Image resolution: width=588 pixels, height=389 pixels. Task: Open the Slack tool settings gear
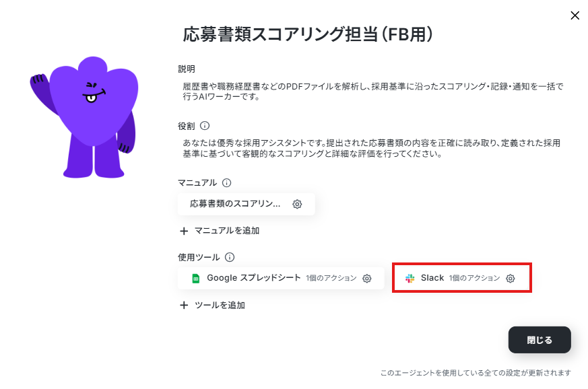(x=511, y=279)
